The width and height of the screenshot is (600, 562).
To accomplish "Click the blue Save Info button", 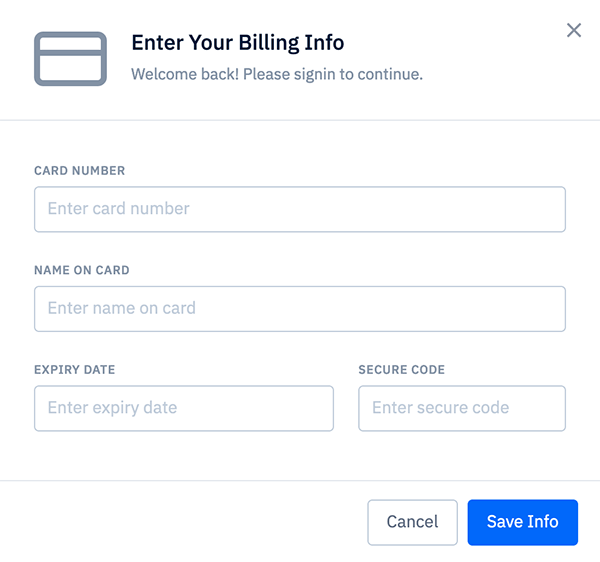I will pos(522,522).
